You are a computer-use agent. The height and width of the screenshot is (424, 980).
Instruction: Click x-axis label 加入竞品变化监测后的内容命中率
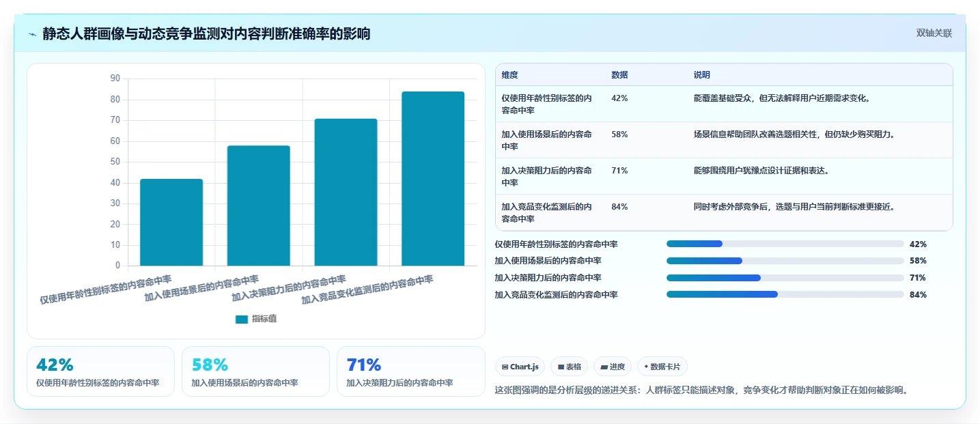pyautogui.click(x=367, y=289)
